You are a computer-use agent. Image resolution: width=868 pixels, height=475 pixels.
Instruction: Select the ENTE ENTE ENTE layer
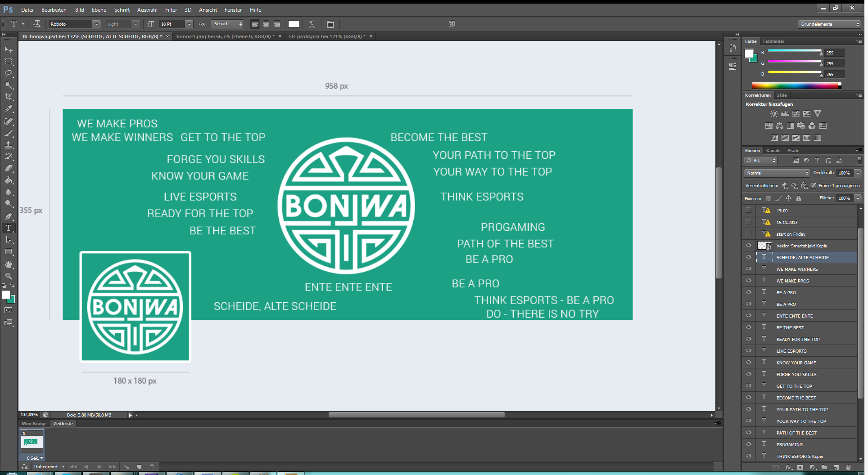point(795,316)
